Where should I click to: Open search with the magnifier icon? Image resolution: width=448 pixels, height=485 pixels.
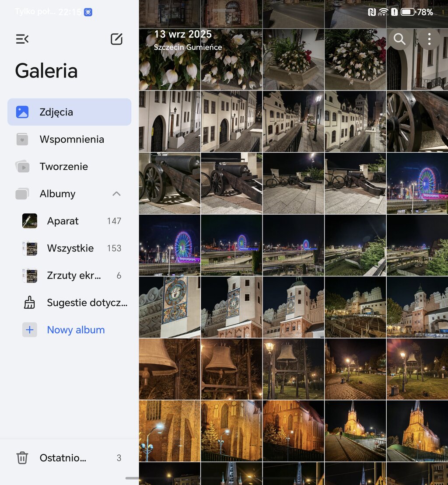[x=399, y=39]
